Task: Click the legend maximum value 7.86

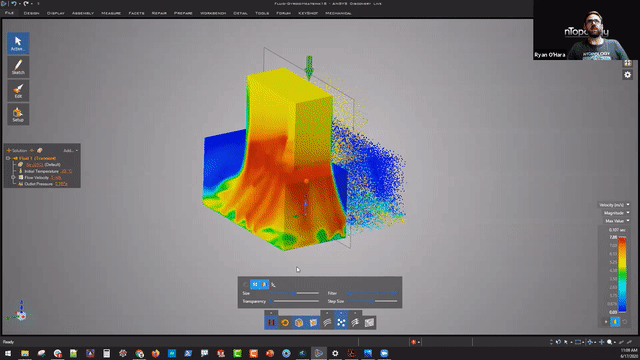Action: coord(613,237)
